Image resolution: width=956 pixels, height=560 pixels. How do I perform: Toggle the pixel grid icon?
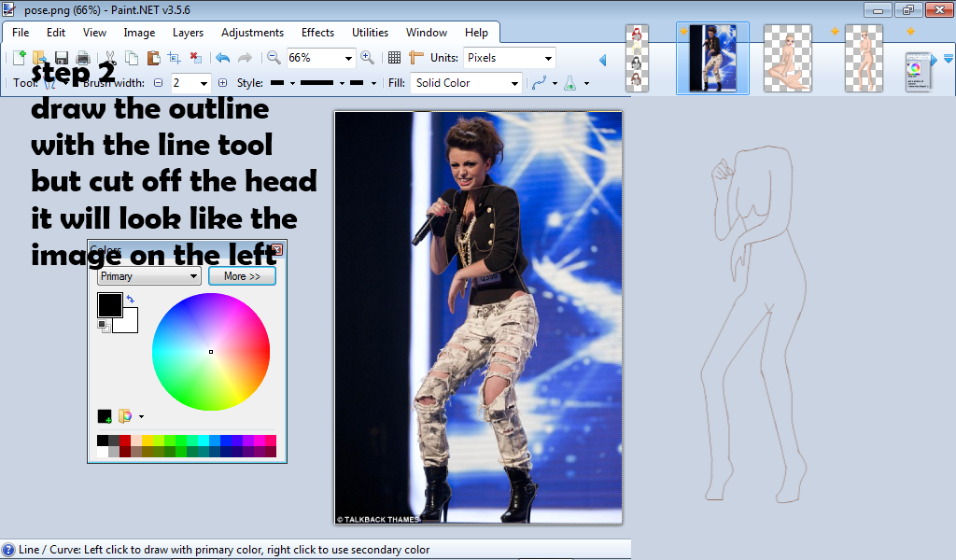[395, 58]
